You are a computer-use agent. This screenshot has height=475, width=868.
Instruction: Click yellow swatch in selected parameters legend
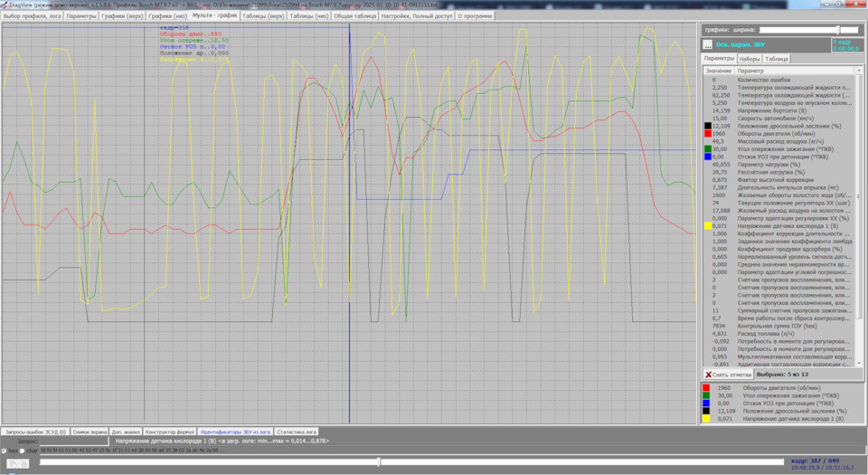click(706, 419)
